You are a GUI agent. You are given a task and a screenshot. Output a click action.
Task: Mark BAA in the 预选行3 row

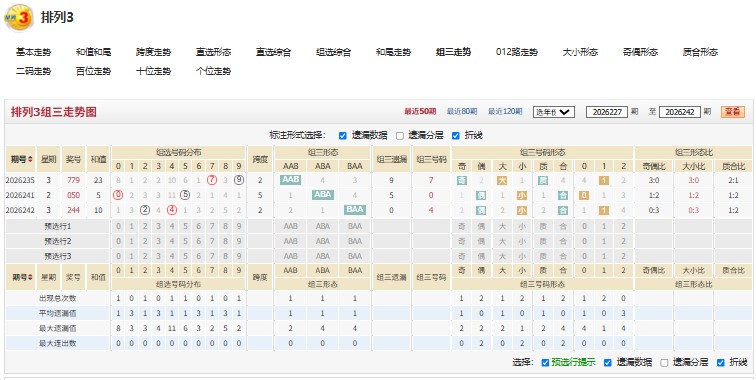tap(355, 256)
